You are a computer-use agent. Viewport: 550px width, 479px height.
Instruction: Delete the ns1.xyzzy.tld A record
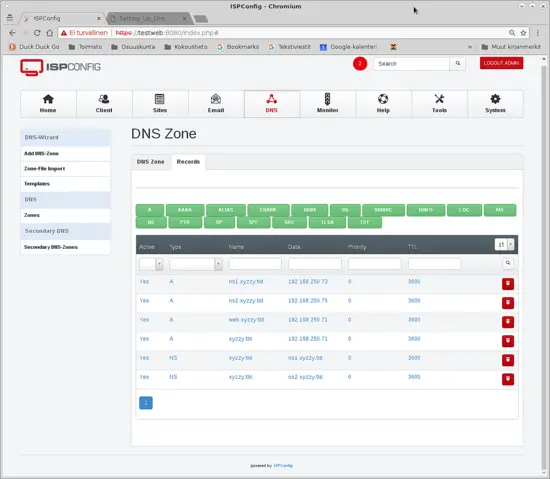point(508,284)
